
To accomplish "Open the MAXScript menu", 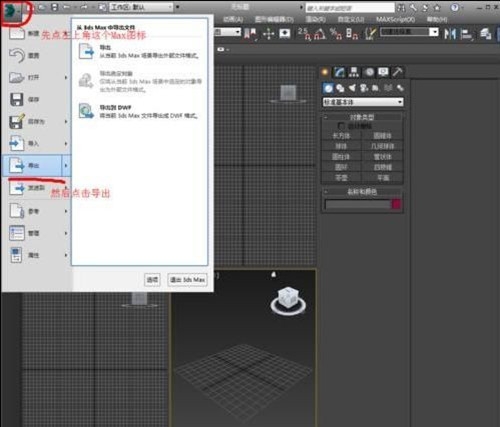I will [x=395, y=19].
